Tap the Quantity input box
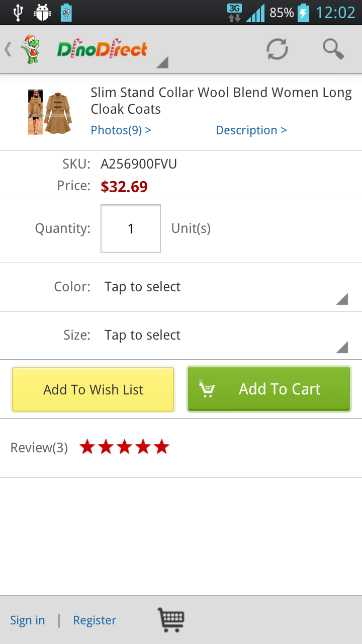The image size is (362, 644). 131,228
